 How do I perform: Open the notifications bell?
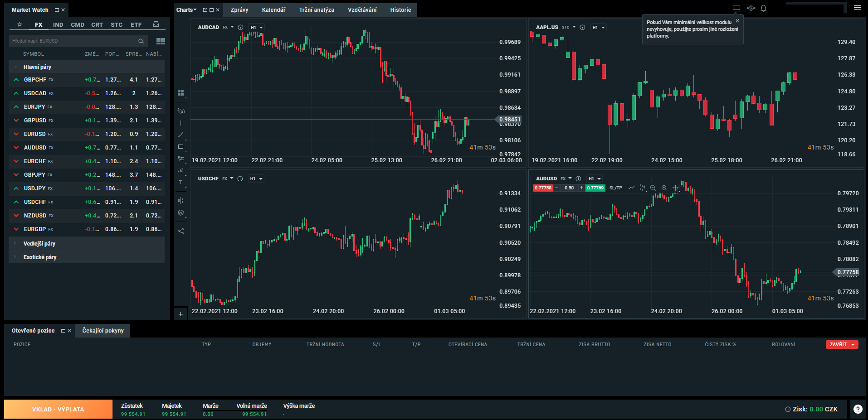click(764, 8)
